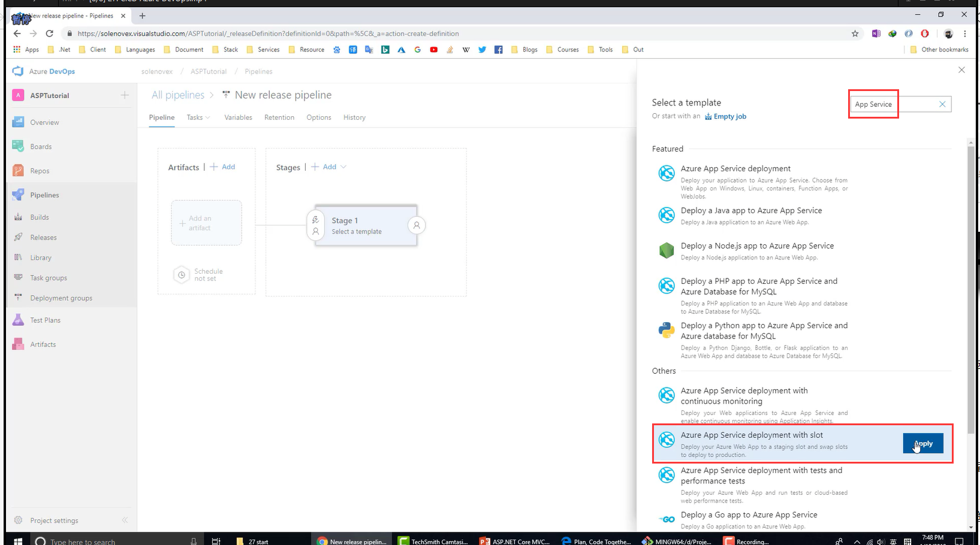The image size is (980, 545).
Task: Close the template panel with X
Action: (x=961, y=70)
